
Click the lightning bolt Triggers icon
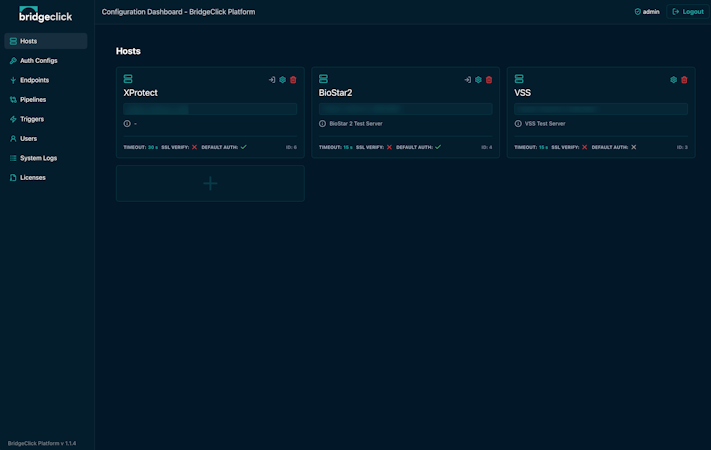[x=13, y=119]
